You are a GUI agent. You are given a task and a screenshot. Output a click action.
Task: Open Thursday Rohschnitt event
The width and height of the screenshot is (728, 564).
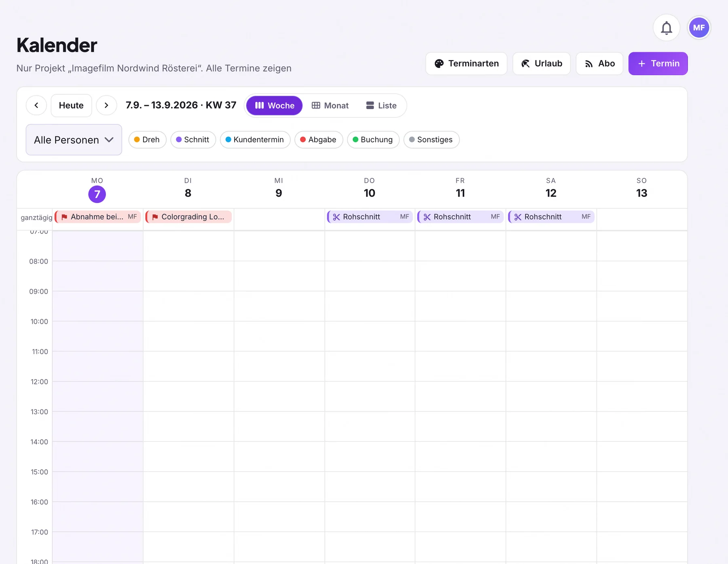tap(370, 217)
